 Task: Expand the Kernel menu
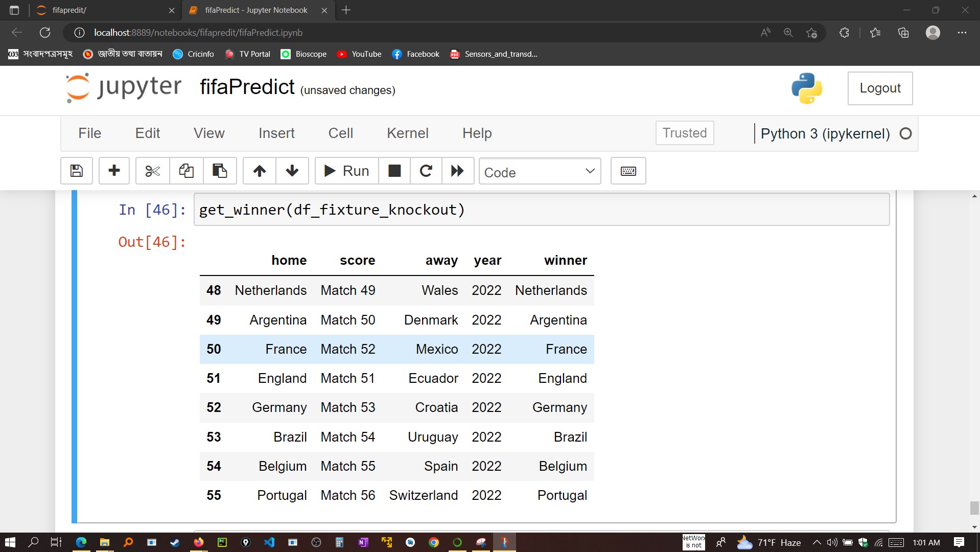pyautogui.click(x=407, y=133)
